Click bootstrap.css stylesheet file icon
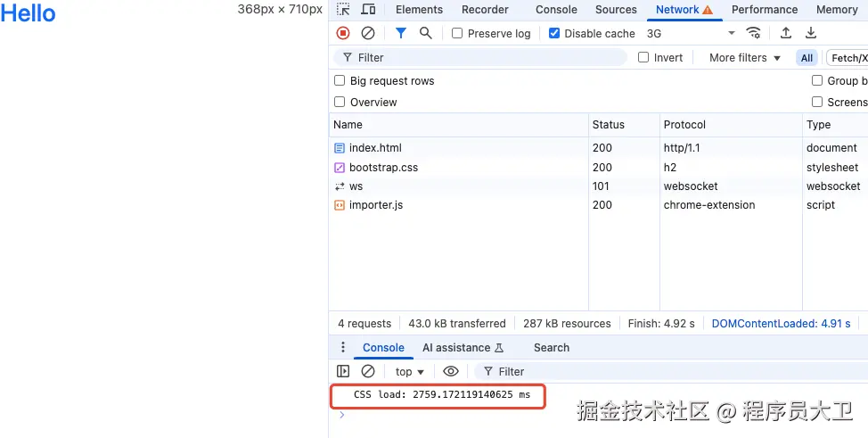Image resolution: width=868 pixels, height=438 pixels. 340,168
